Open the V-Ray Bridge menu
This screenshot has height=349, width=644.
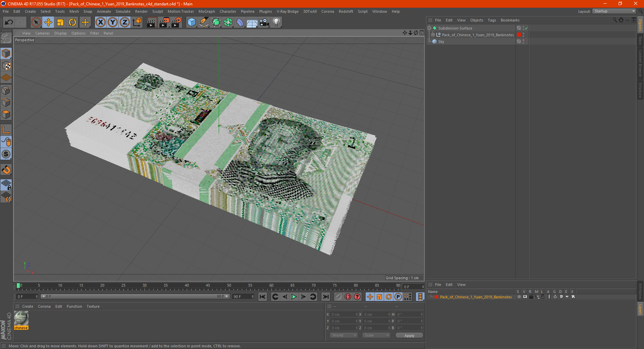[287, 11]
